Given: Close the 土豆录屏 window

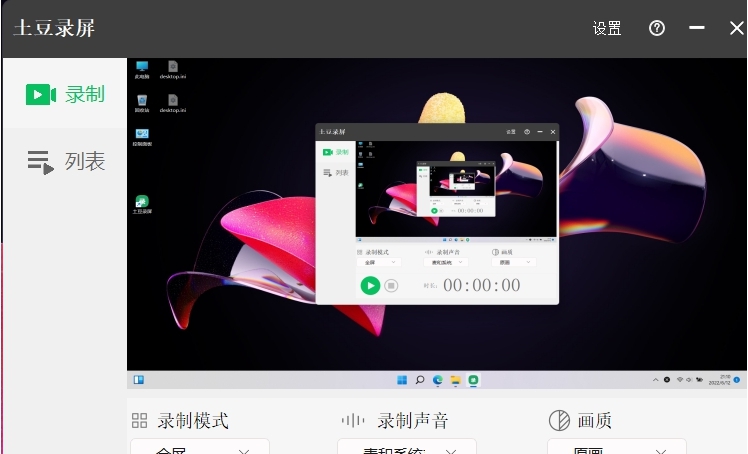Looking at the screenshot, I should 737,28.
